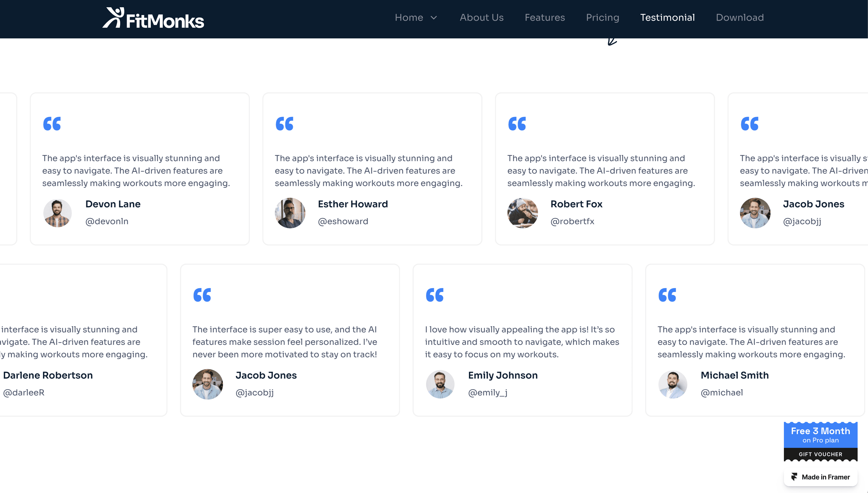Screen dimensions: 868x493
Task: Click Esther Howard's profile picture
Action: coord(290,213)
